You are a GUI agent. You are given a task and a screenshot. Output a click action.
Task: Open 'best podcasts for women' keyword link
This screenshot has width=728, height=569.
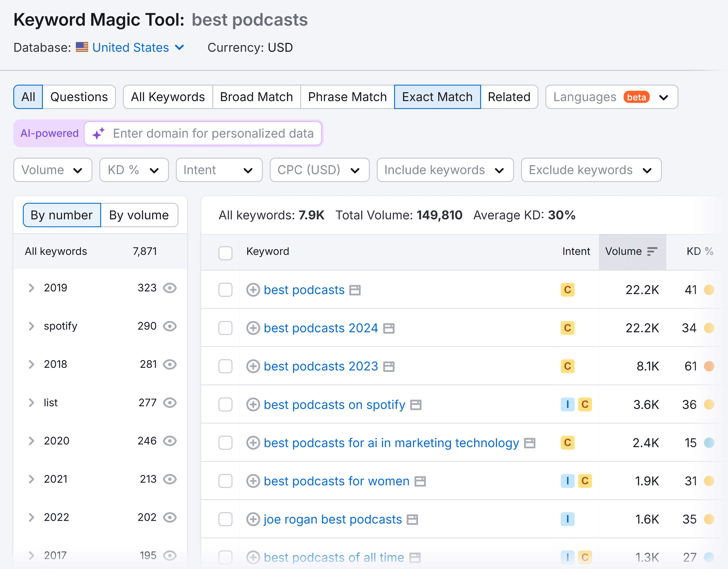pyautogui.click(x=337, y=481)
